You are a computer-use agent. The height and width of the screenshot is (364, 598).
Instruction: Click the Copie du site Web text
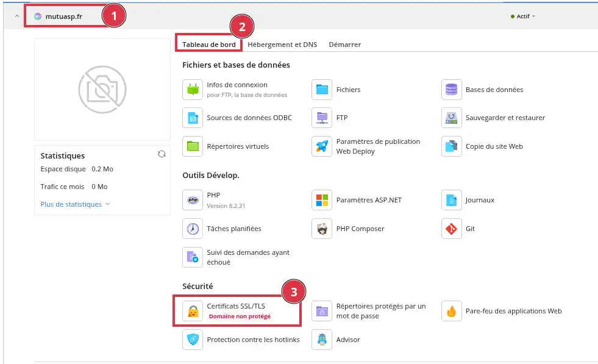click(494, 146)
